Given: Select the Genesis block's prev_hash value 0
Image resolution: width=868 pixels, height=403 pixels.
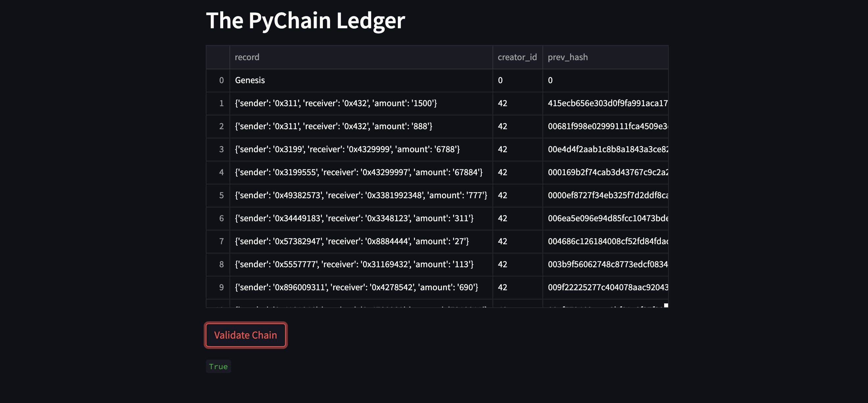Looking at the screenshot, I should click(550, 80).
